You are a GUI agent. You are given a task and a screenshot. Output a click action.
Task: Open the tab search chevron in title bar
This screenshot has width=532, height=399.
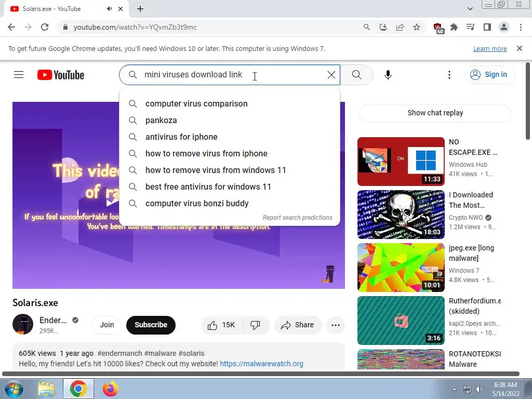470,9
